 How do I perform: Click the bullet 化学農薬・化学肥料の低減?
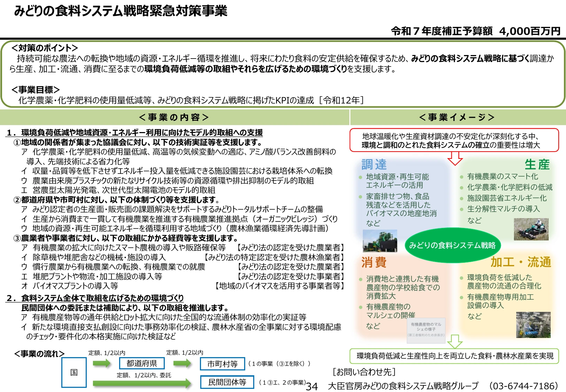(506, 187)
